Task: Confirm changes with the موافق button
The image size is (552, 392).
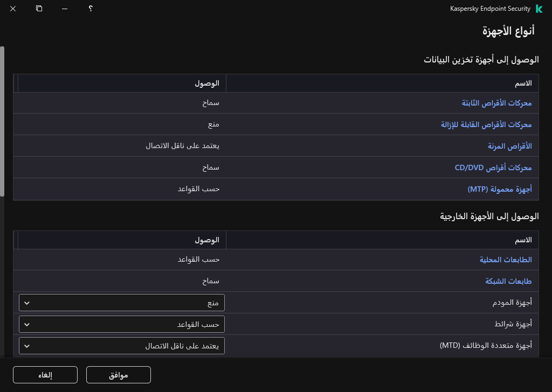Action: [118, 375]
